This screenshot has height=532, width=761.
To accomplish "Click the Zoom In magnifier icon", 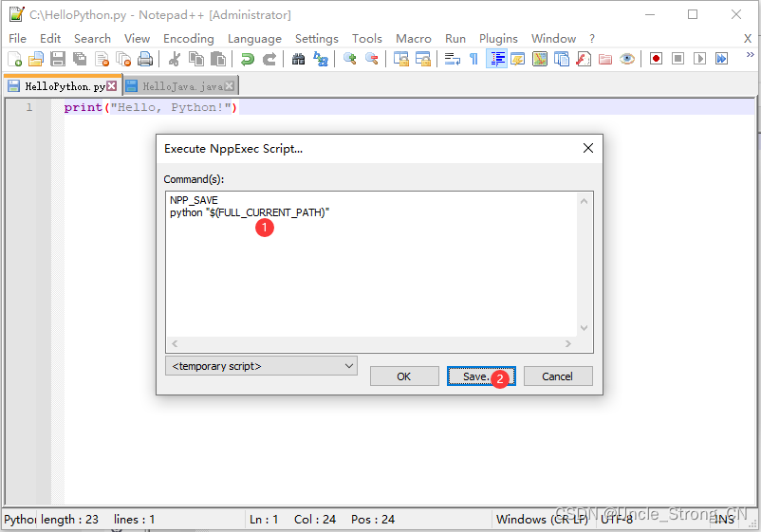I will point(350,59).
